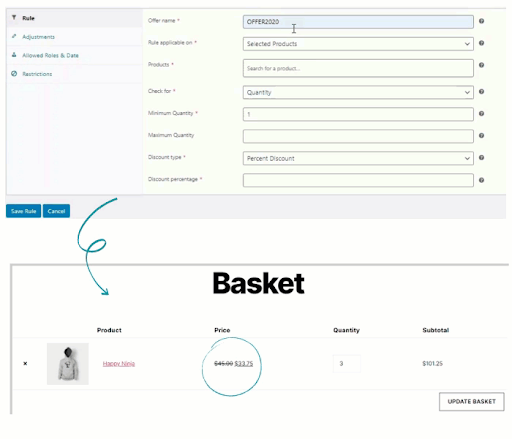Click the Save Rule button

23,211
